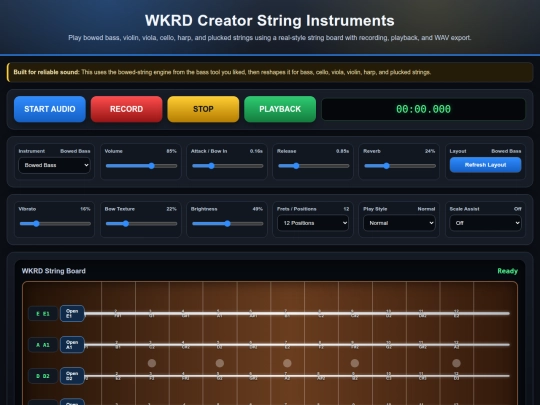The height and width of the screenshot is (405, 540).
Task: Adjust the Attack / Bow In slider
Action: (227, 166)
